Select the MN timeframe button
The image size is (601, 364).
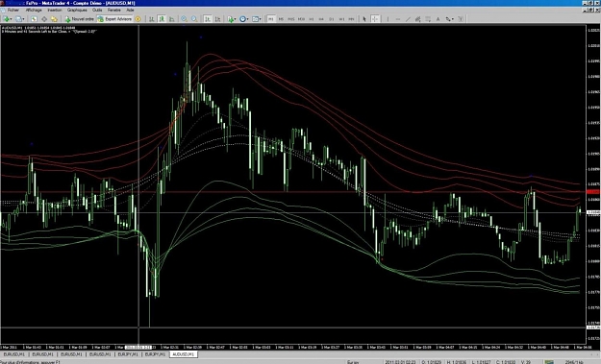coord(352,19)
